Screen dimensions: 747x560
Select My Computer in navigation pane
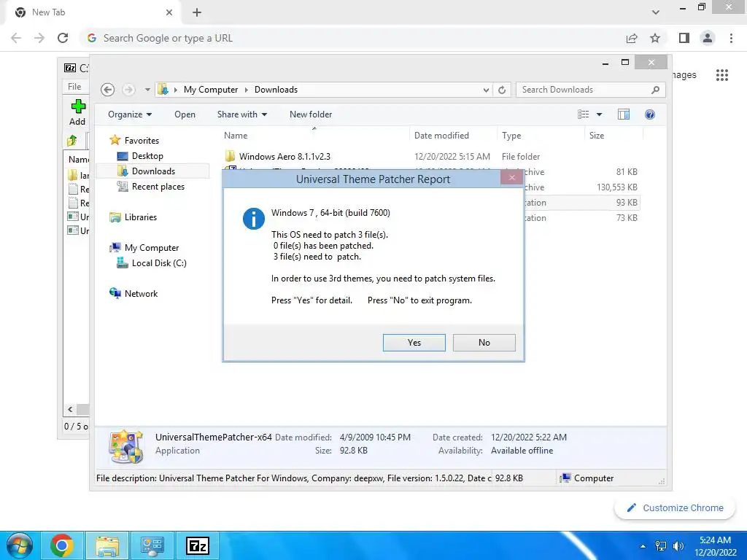click(x=152, y=248)
